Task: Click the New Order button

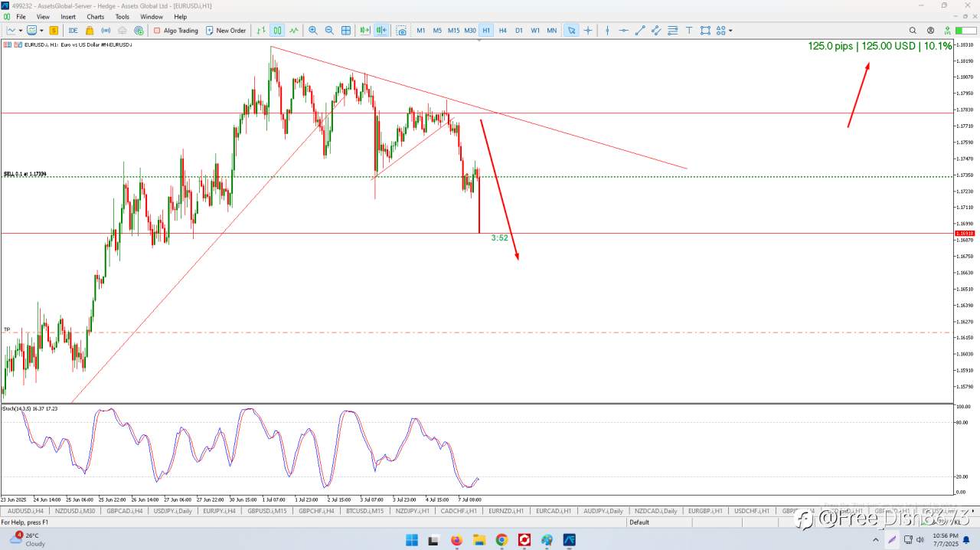Action: [x=226, y=31]
